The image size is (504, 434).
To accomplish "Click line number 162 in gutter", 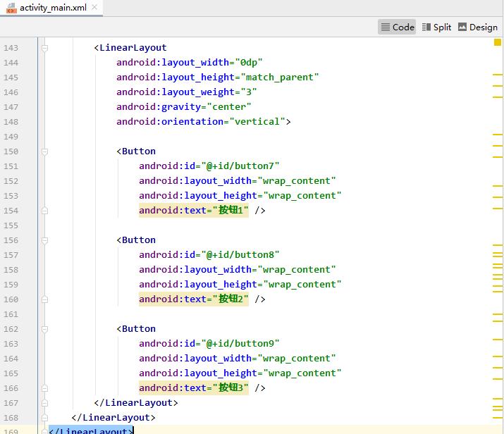I will (x=11, y=329).
